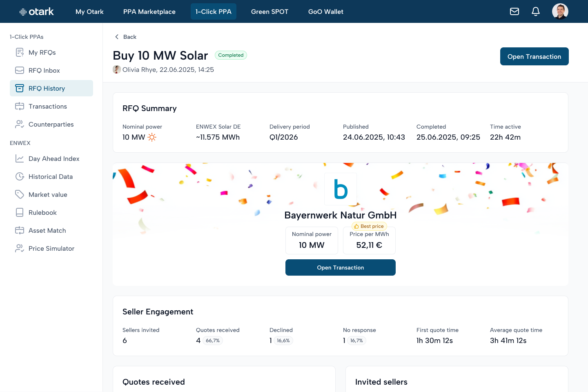Click the Published date 24.06.2025, 10:43

[374, 137]
